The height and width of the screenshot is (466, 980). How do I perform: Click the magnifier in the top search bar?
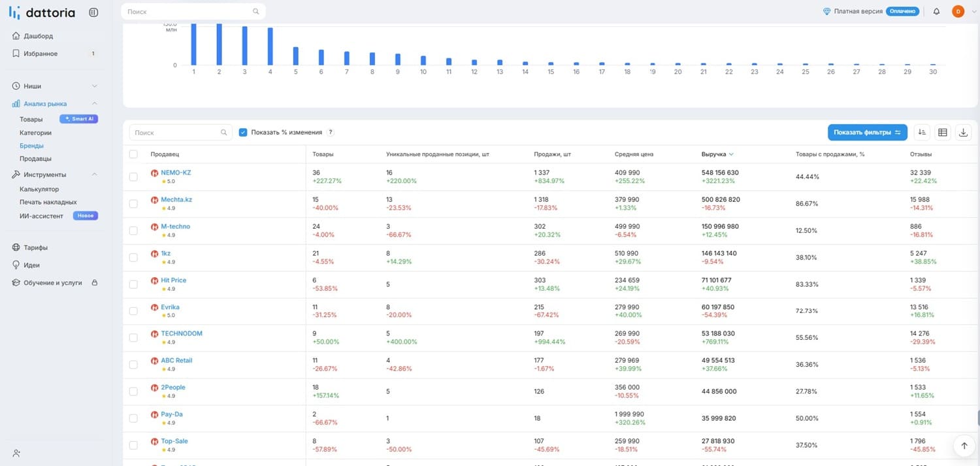pos(256,12)
